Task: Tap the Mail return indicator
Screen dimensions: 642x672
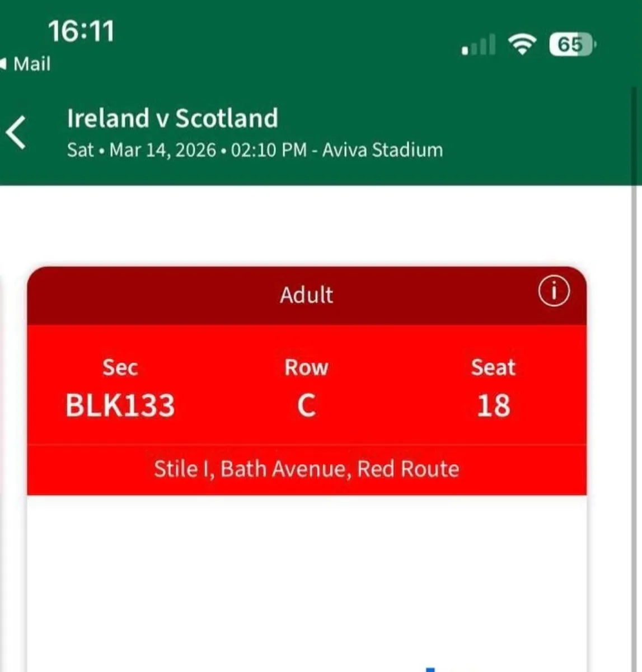Action: [x=25, y=63]
